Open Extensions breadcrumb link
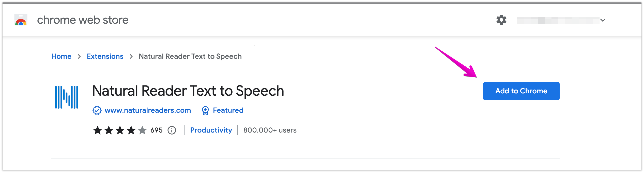This screenshot has width=644, height=173. [105, 56]
